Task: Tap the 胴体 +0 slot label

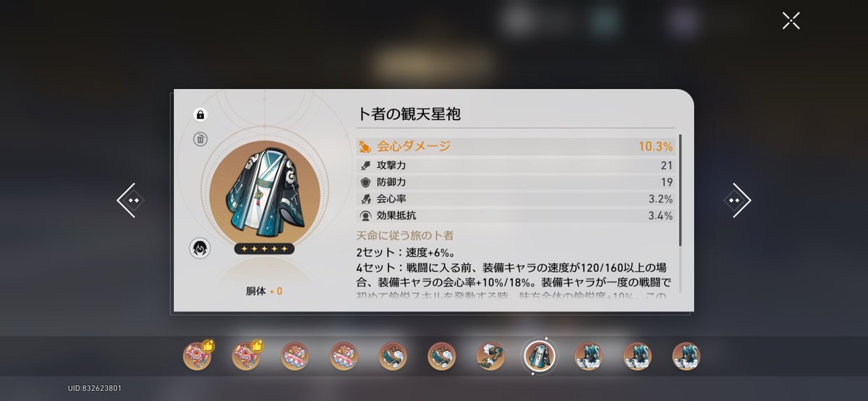Action: coord(264,291)
